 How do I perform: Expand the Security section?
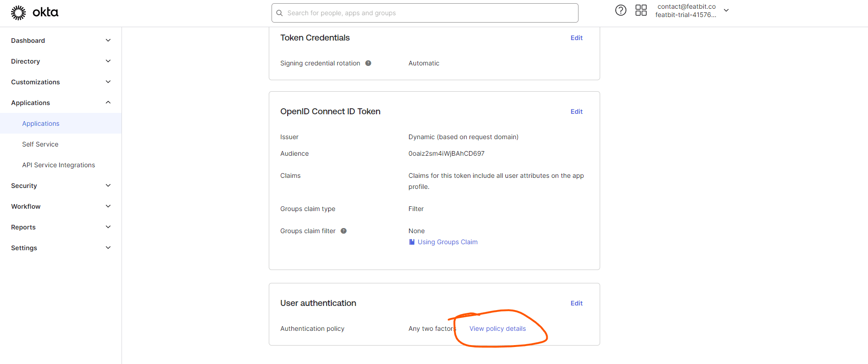point(24,186)
